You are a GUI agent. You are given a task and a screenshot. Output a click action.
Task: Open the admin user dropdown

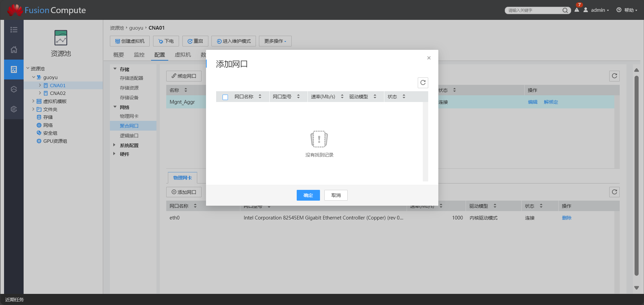pyautogui.click(x=600, y=10)
